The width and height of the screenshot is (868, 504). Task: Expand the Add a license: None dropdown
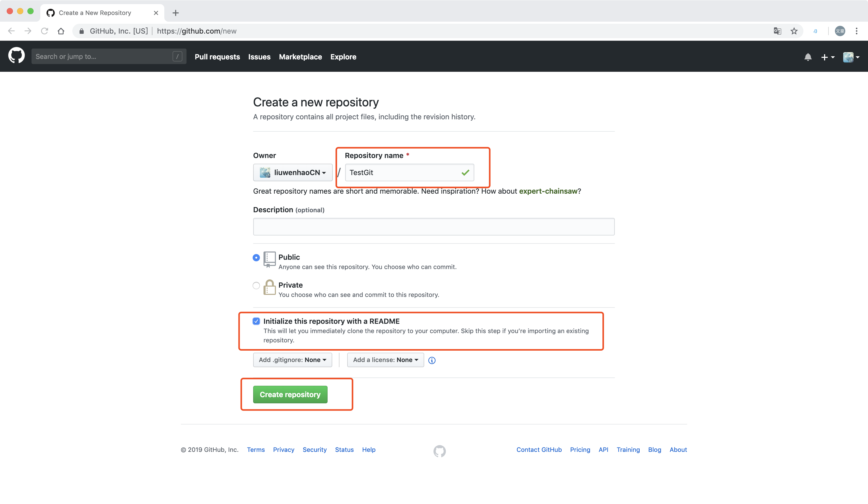coord(385,360)
